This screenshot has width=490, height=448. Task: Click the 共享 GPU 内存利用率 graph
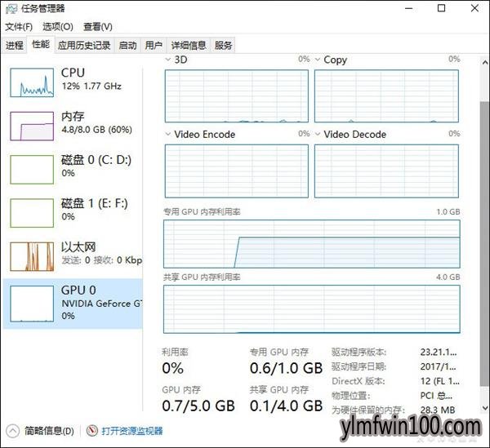tap(312, 309)
